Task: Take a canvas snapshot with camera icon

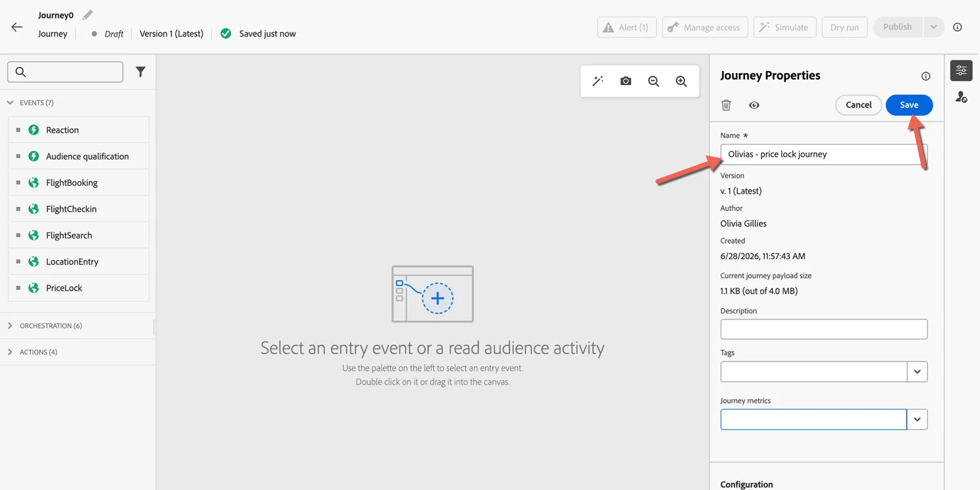Action: coord(626,81)
